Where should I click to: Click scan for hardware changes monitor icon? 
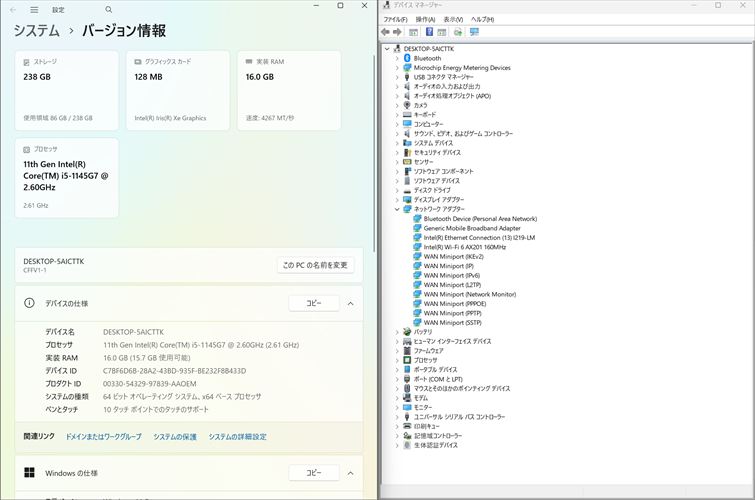(x=474, y=31)
